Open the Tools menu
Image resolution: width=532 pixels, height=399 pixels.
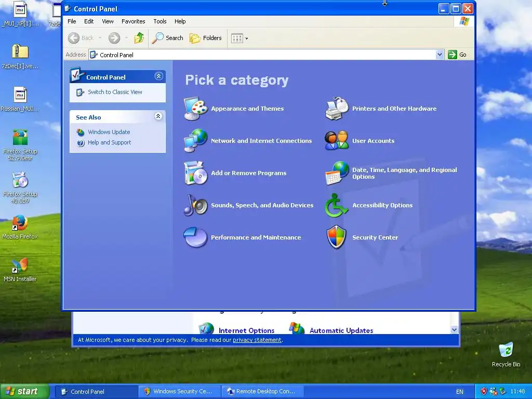point(160,21)
